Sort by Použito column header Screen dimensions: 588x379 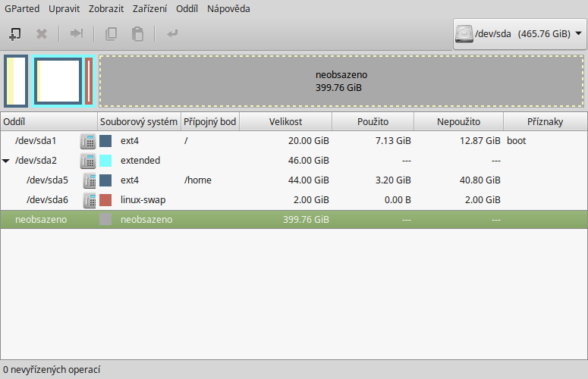click(x=373, y=122)
